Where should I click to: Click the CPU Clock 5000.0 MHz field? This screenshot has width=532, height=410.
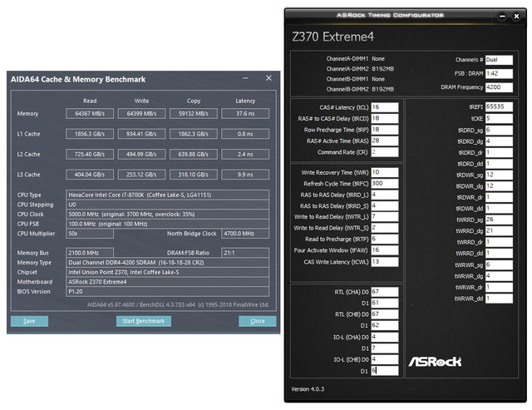(x=168, y=215)
